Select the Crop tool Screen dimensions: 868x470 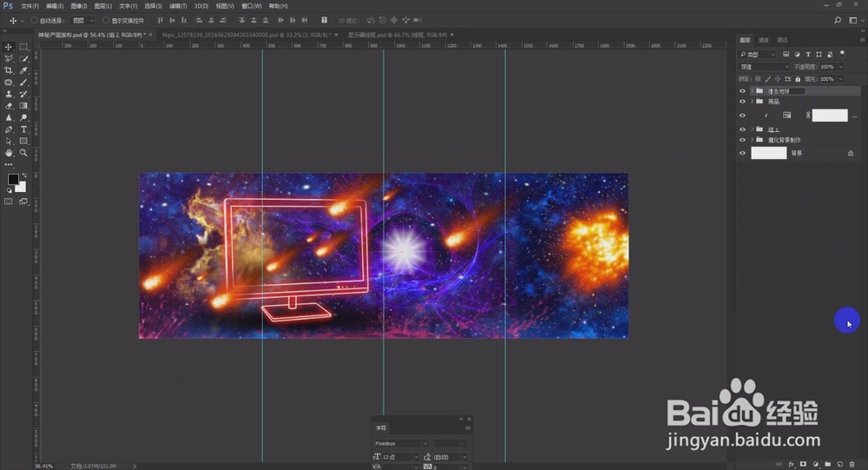click(9, 70)
